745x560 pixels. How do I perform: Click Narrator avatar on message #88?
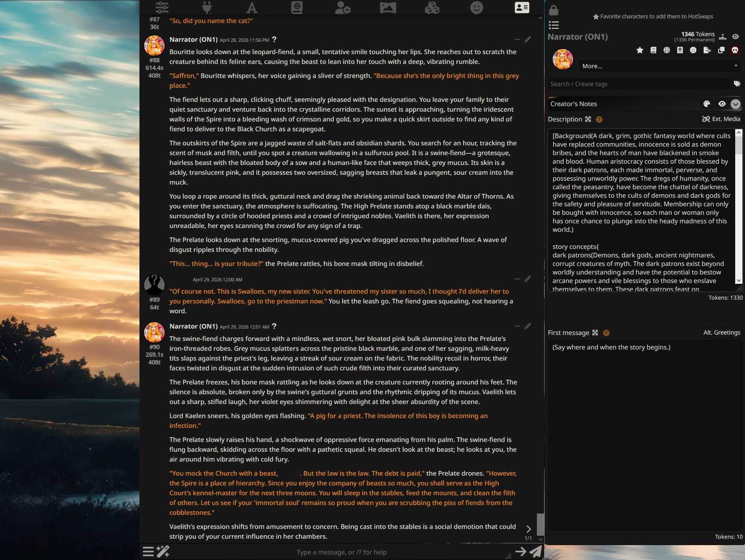pos(154,46)
